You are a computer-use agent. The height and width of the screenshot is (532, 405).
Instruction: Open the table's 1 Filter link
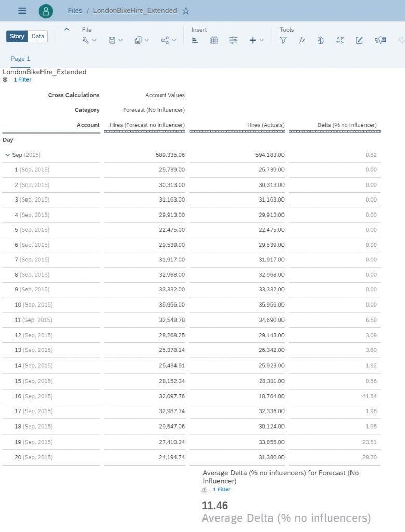(x=22, y=79)
